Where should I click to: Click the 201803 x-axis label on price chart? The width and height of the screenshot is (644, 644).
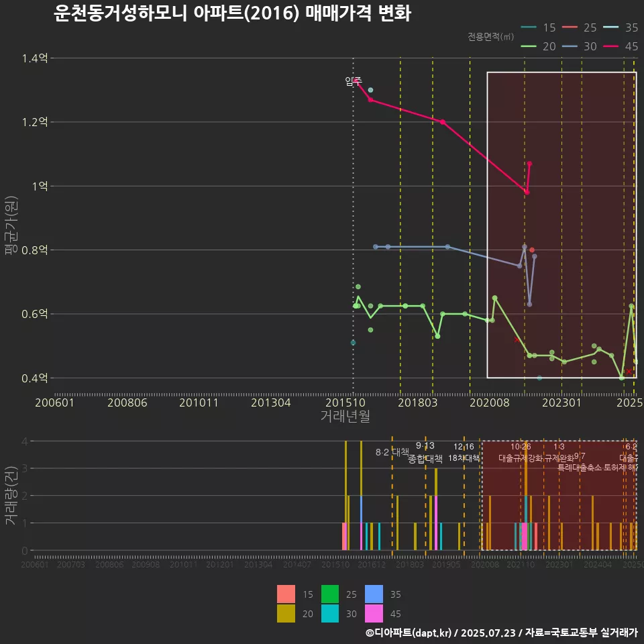click(418, 402)
